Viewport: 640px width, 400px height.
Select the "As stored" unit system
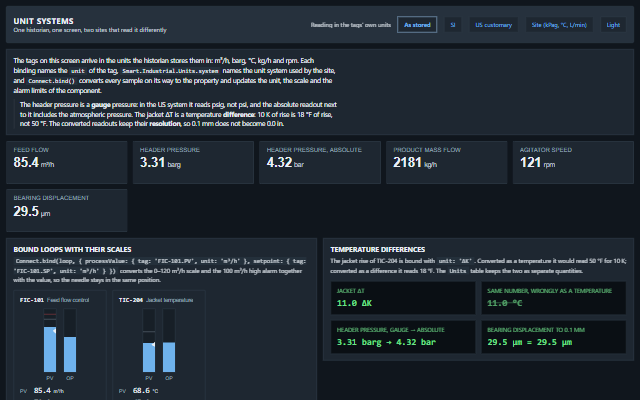(417, 25)
